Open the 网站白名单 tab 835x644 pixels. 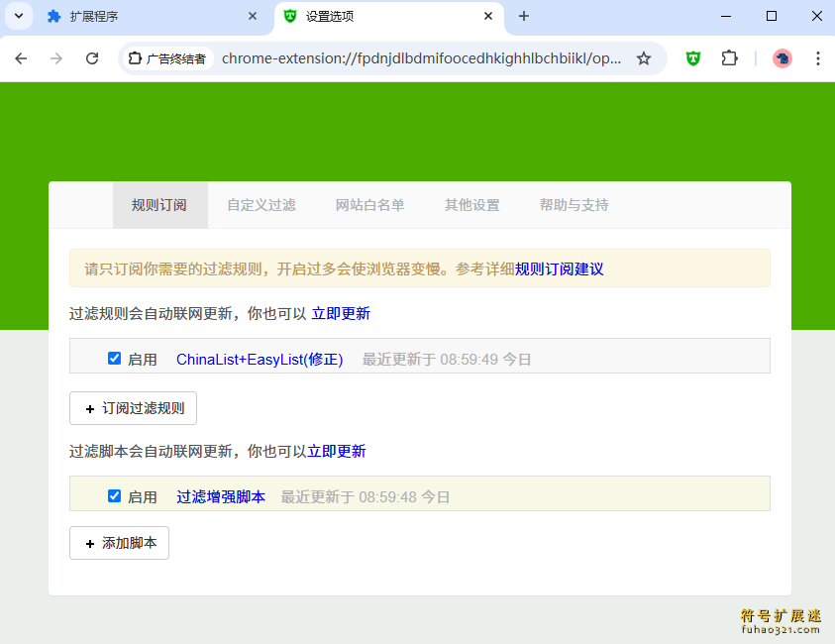(369, 205)
